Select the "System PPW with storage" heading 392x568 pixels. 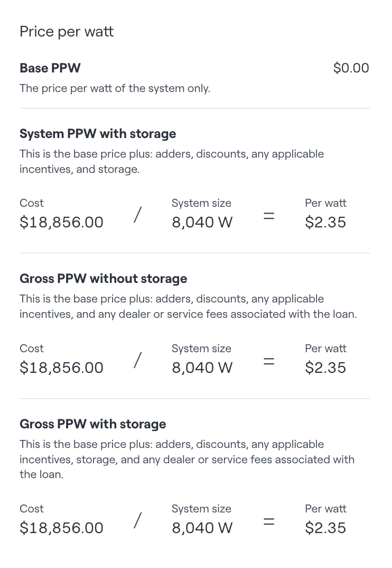(98, 134)
